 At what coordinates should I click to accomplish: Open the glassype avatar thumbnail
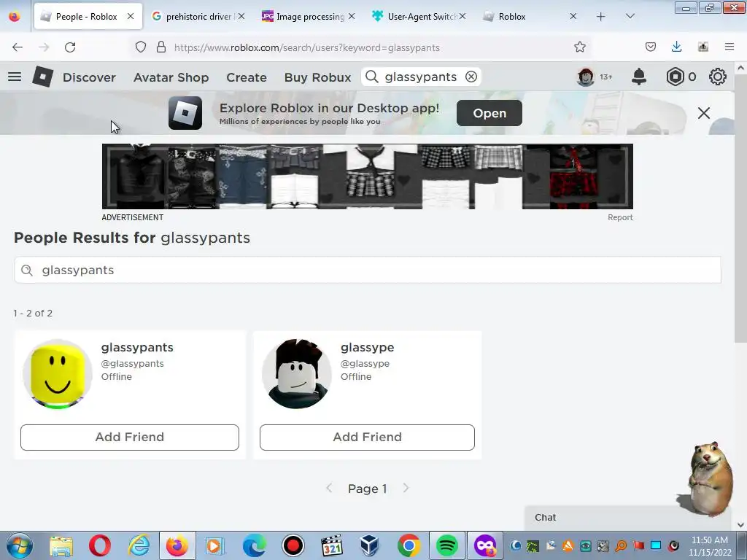[x=297, y=374]
